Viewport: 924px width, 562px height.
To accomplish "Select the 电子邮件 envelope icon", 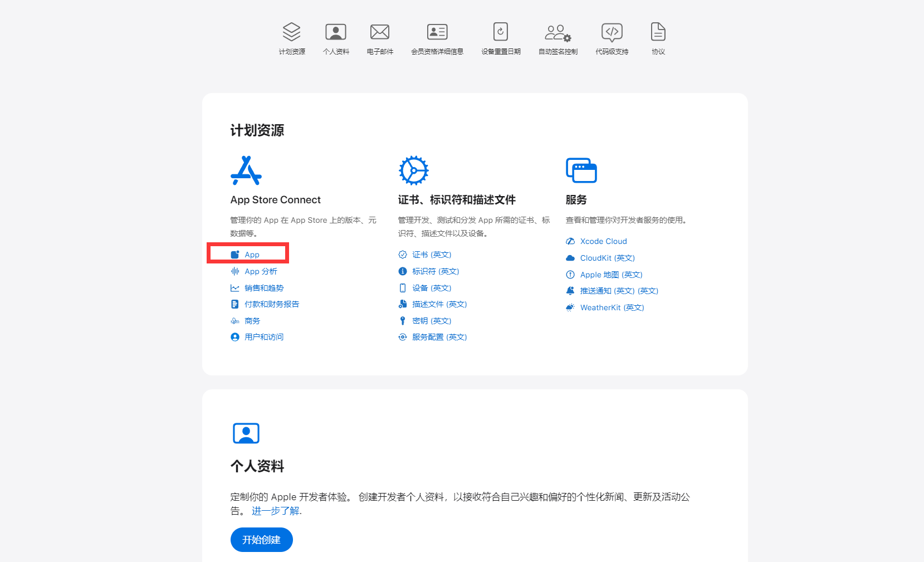I will (x=380, y=32).
